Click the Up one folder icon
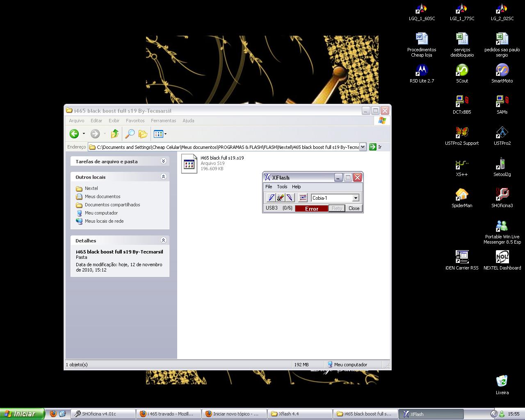 pyautogui.click(x=115, y=134)
